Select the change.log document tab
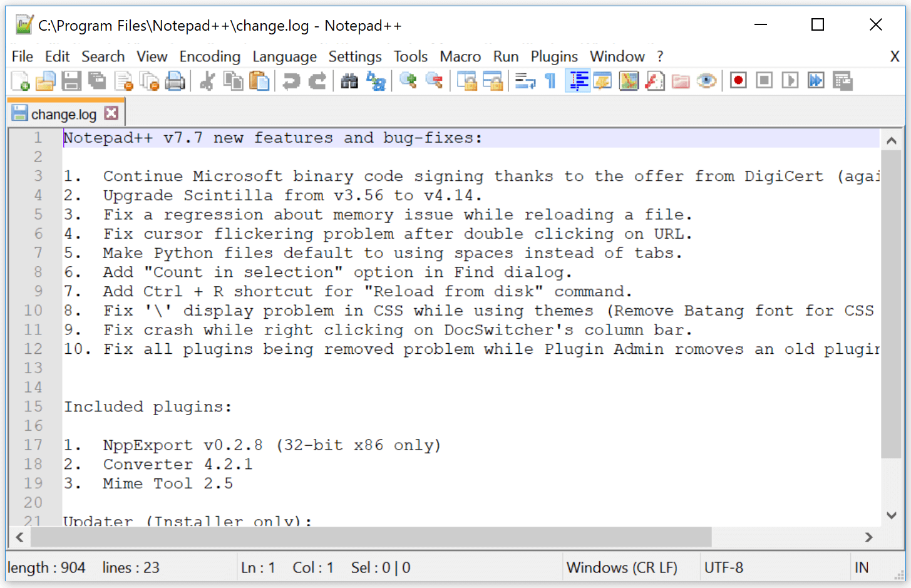The width and height of the screenshot is (911, 588). 63,113
